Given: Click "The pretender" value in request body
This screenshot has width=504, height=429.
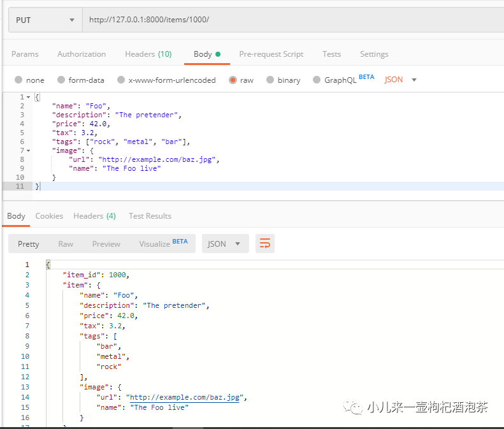Looking at the screenshot, I should click(x=147, y=115).
